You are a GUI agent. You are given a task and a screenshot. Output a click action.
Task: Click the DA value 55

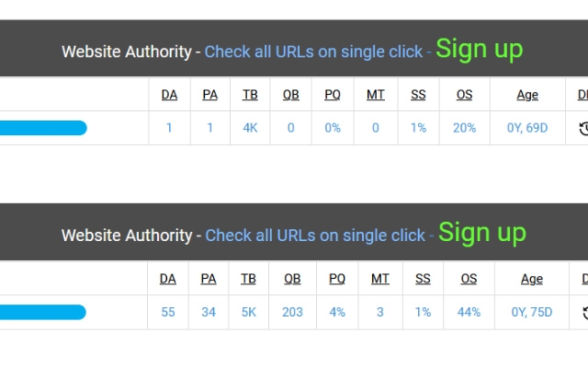168,312
